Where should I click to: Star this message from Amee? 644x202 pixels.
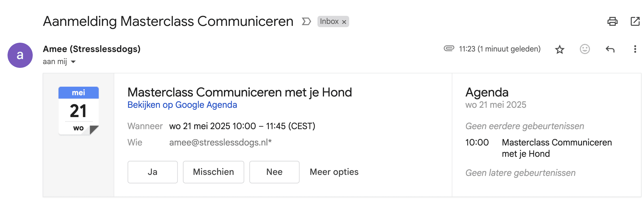559,49
